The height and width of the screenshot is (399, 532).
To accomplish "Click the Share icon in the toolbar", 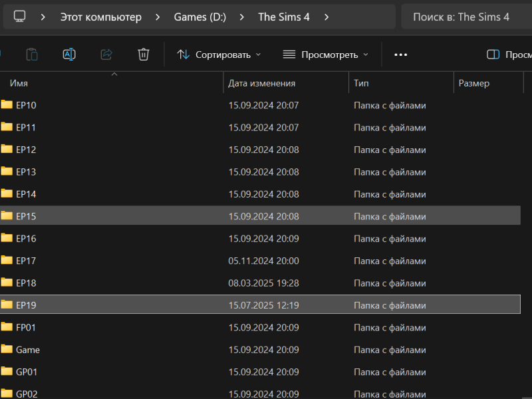I will 106,55.
